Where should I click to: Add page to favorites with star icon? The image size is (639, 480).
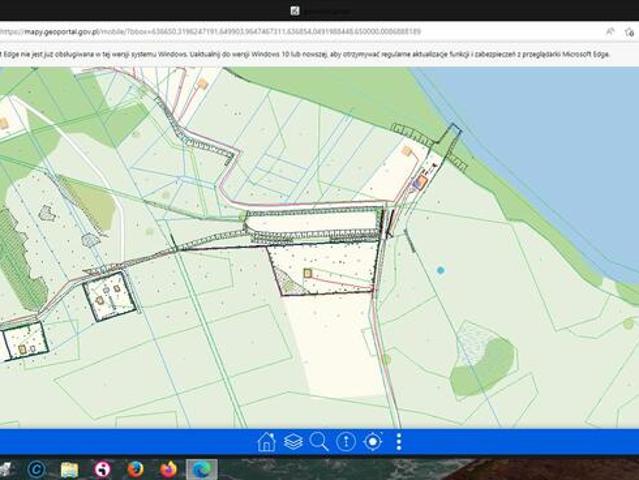pos(630,31)
